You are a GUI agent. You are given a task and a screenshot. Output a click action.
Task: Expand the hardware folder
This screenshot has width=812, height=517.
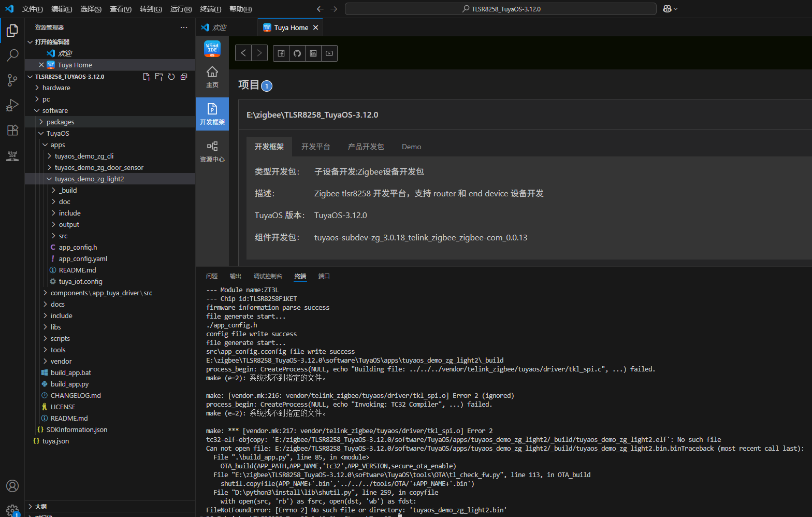pos(56,88)
